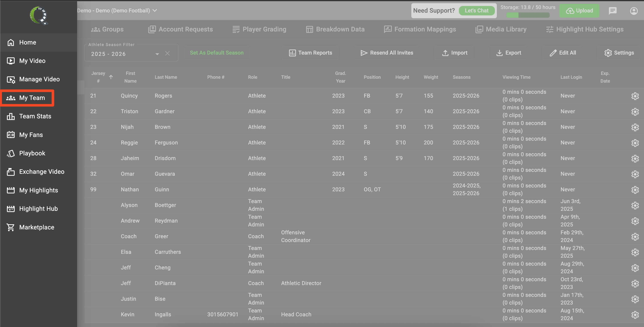Viewport: 644px width, 327px height.
Task: Open gear settings for Kevin Ingalls
Action: (635, 315)
